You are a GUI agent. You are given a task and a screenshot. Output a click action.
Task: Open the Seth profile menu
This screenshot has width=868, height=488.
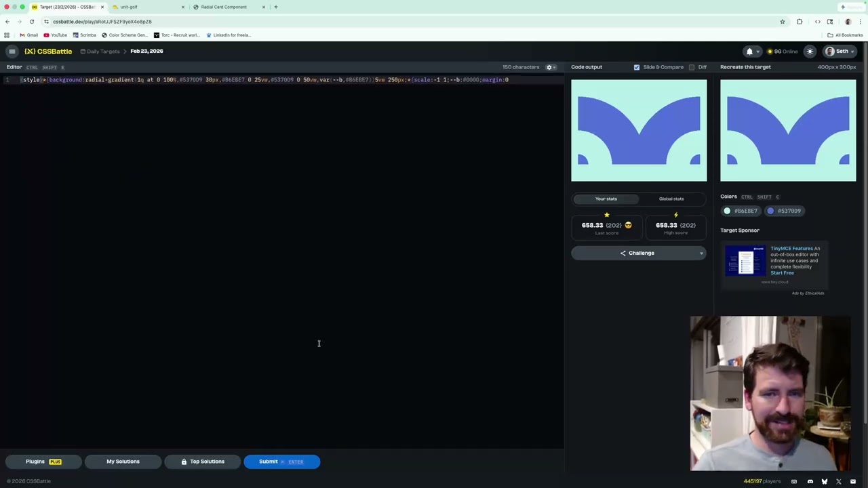point(840,52)
